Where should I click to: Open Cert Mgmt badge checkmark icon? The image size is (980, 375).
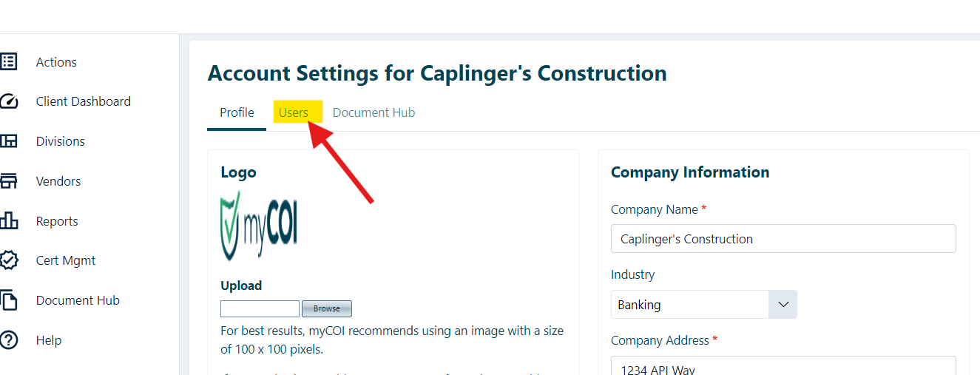tap(8, 260)
